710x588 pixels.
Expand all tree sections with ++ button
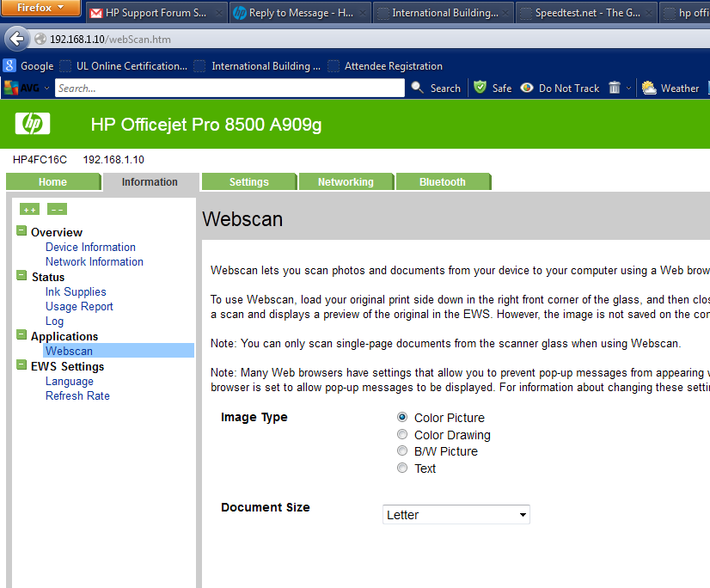coord(29,209)
